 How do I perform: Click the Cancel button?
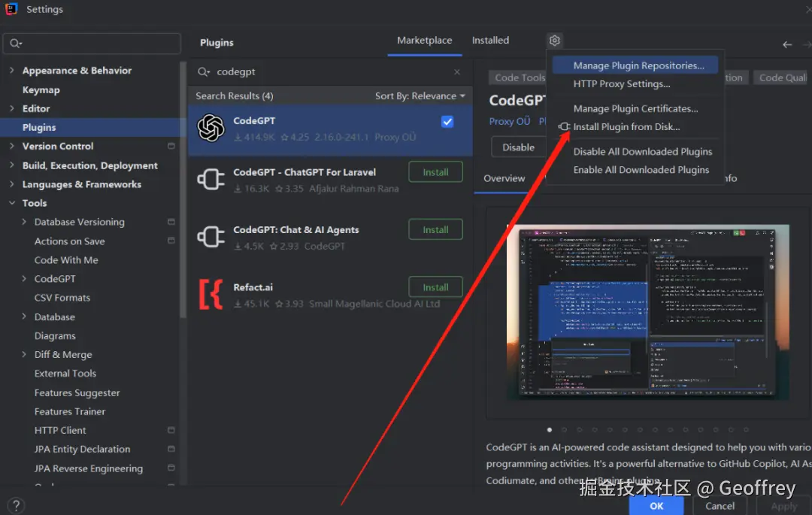tap(720, 506)
